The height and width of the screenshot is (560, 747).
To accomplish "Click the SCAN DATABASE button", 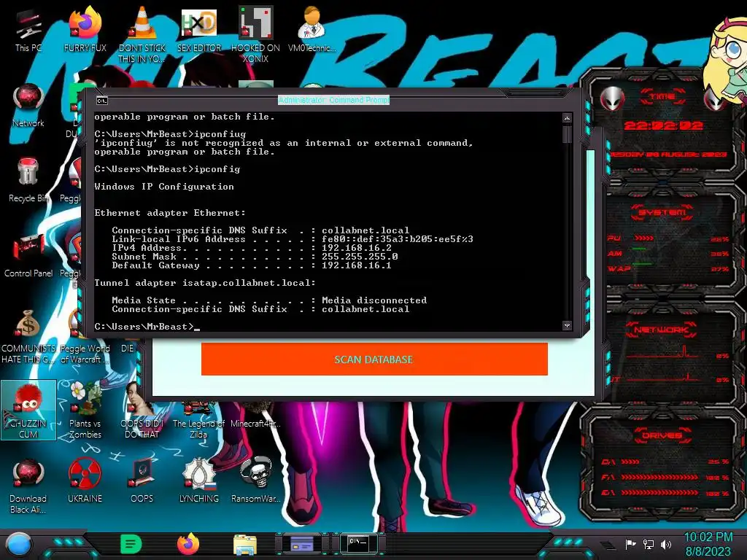I will point(374,359).
